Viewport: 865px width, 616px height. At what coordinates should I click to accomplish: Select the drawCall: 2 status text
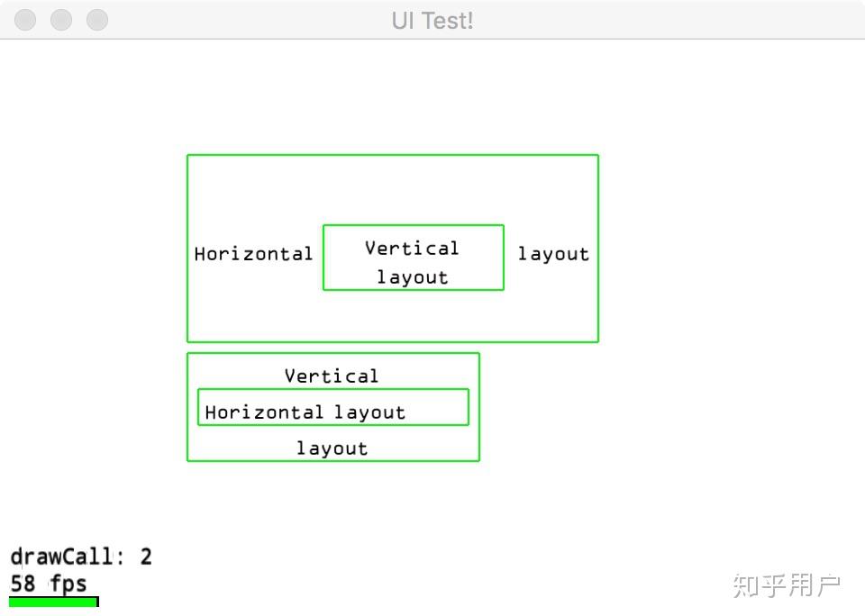coord(82,556)
